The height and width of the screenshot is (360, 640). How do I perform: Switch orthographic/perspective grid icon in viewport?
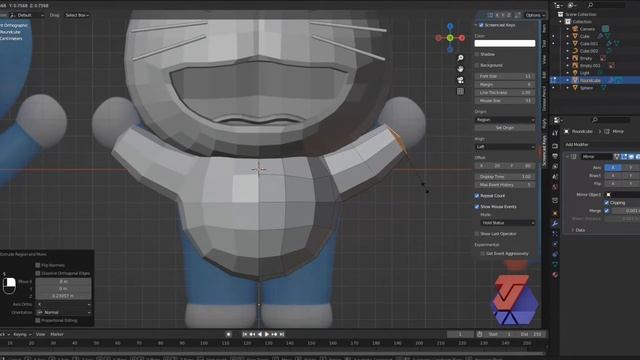460,91
